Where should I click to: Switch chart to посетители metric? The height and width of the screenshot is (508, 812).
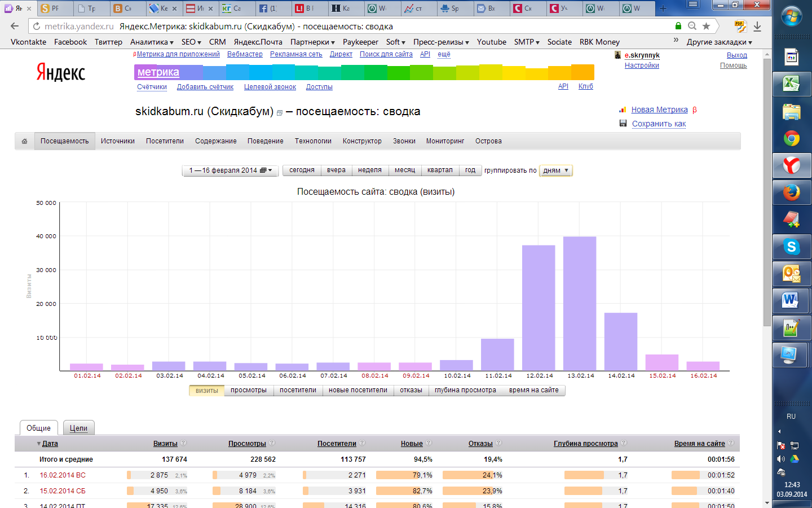click(298, 390)
